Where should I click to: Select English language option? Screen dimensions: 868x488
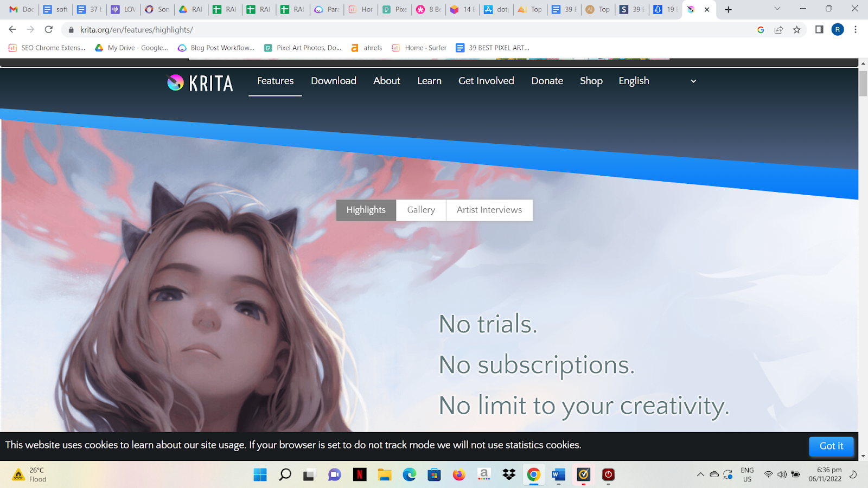click(634, 81)
